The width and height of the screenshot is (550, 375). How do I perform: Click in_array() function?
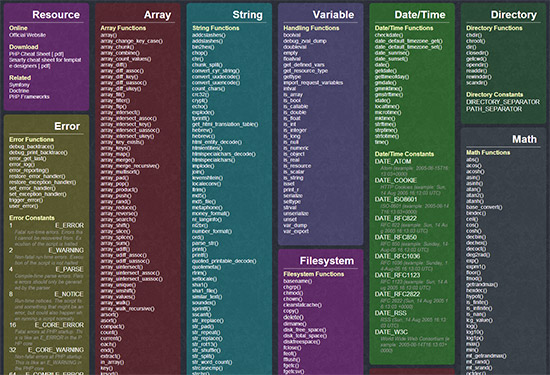click(112, 363)
